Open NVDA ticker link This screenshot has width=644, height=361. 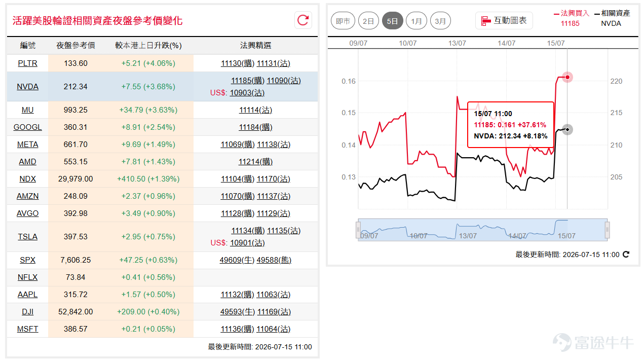pos(27,87)
